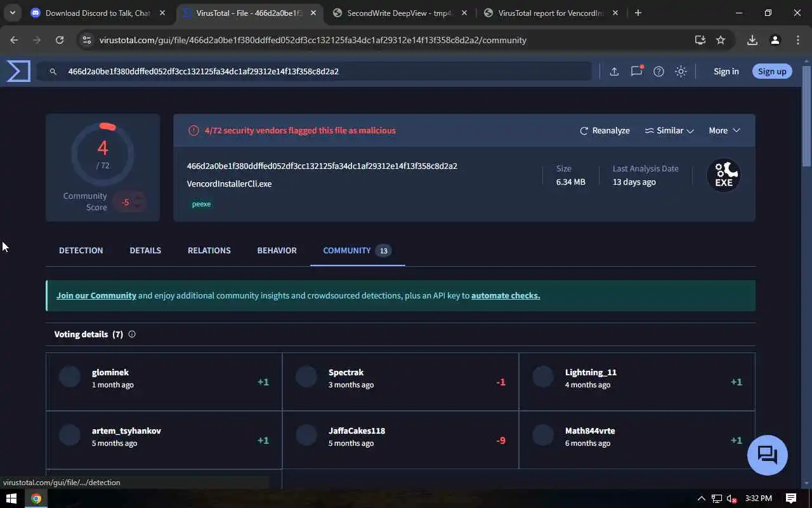
Task: Click the detection score circle 4/72
Action: click(x=103, y=154)
